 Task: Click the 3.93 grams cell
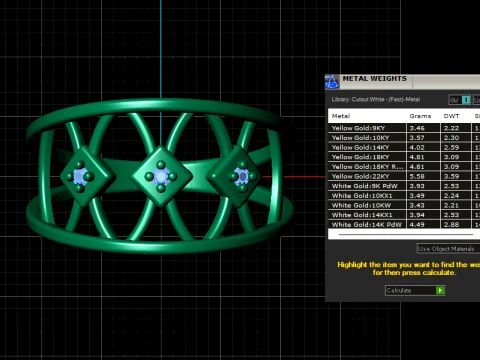(423, 186)
